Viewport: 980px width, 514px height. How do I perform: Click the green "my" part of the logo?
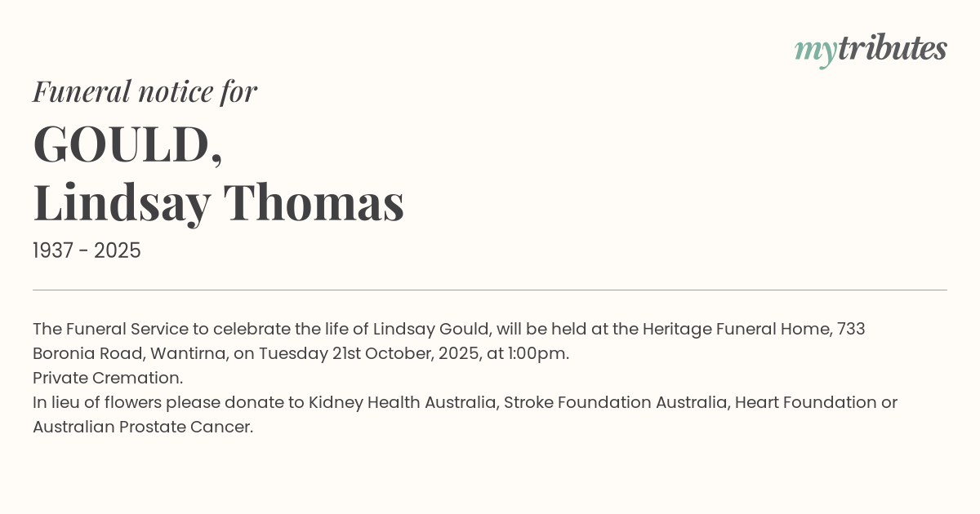coord(815,51)
